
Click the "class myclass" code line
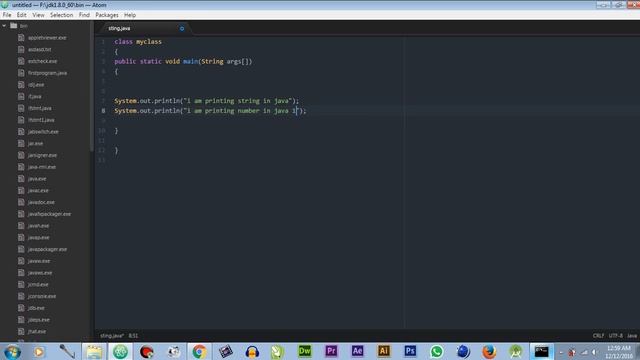click(138, 42)
